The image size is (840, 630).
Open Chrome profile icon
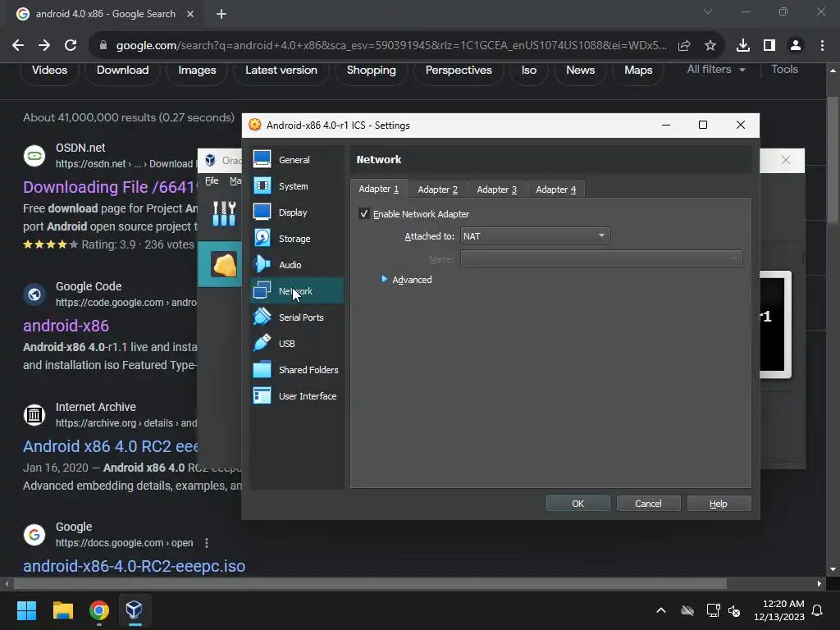(x=796, y=46)
